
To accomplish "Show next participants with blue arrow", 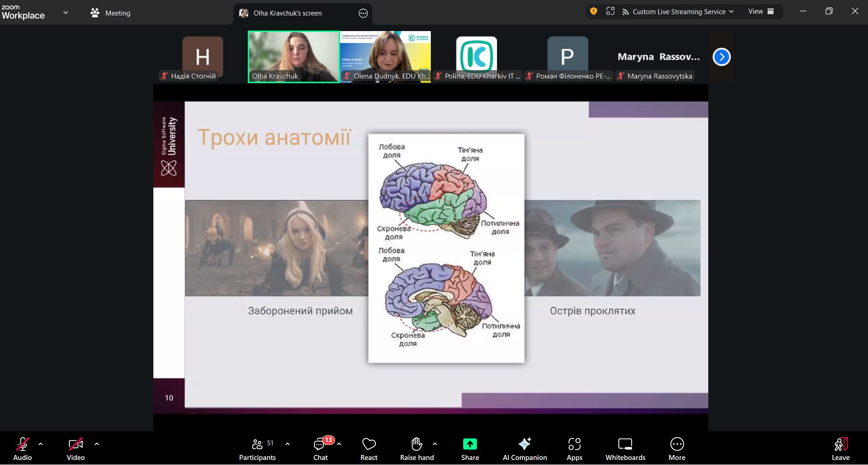I will (722, 57).
